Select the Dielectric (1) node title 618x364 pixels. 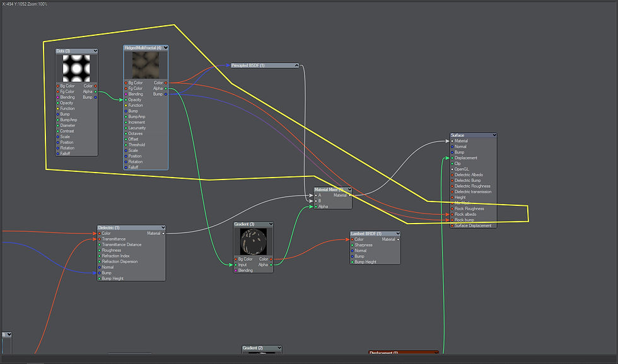click(108, 227)
